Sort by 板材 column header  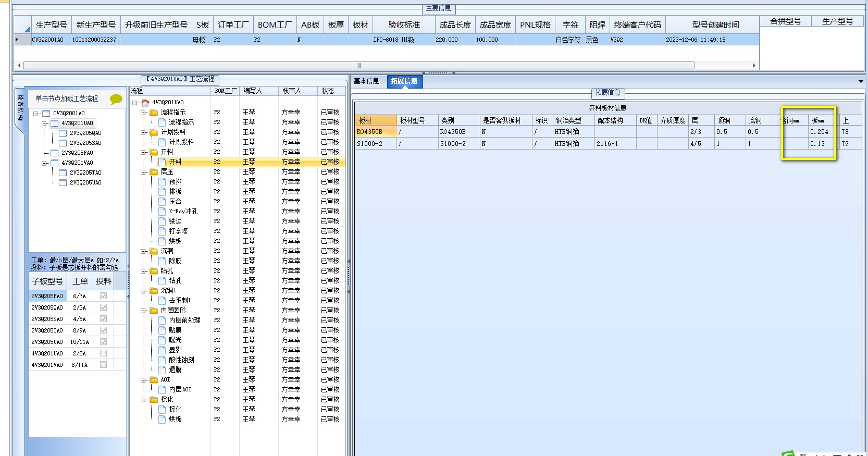pyautogui.click(x=376, y=120)
